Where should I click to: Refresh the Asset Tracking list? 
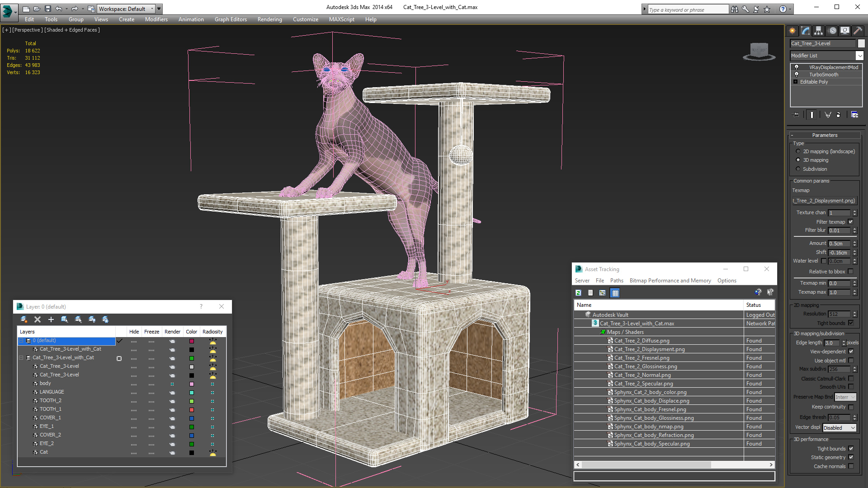click(578, 293)
